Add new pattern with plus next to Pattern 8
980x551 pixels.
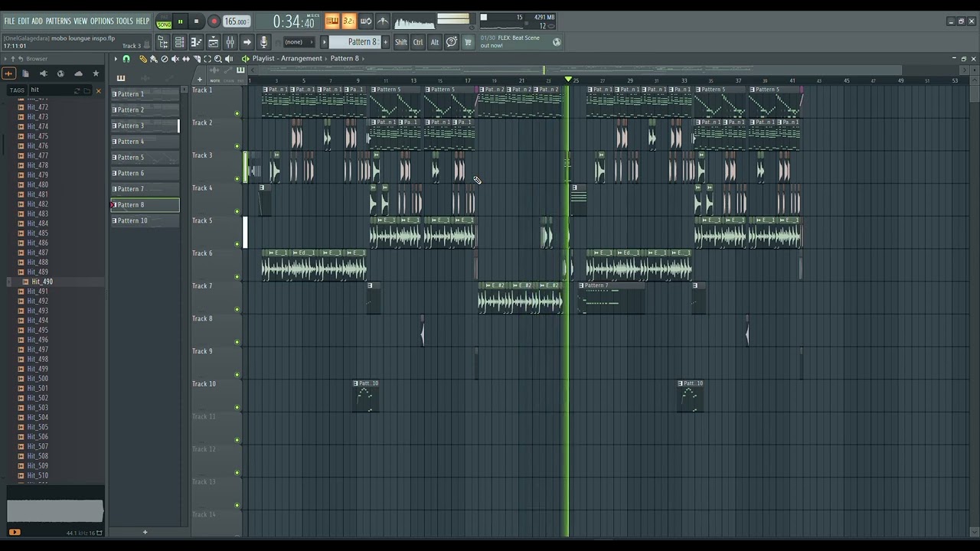tap(385, 42)
